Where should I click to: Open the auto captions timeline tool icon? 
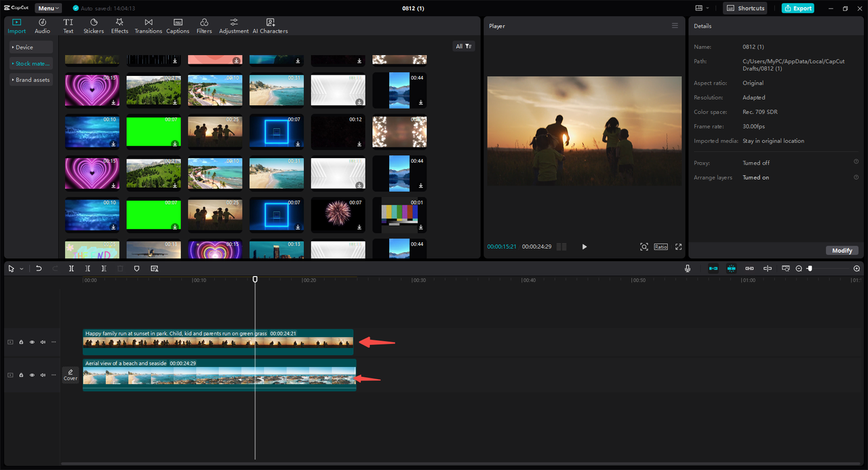click(155, 269)
